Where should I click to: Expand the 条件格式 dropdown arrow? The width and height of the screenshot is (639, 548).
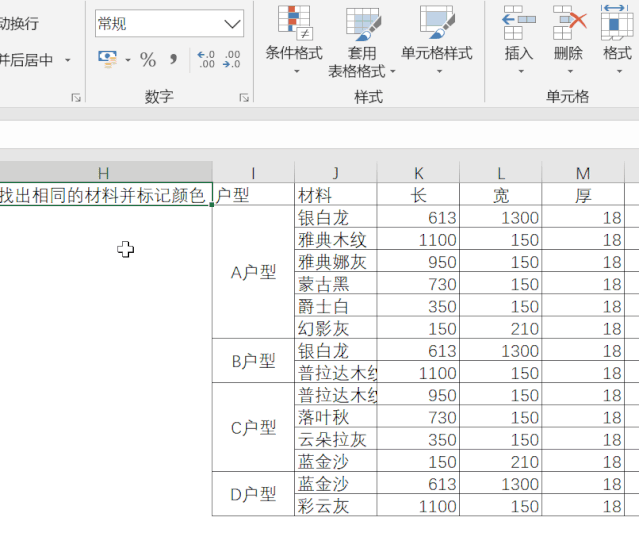coord(297,71)
